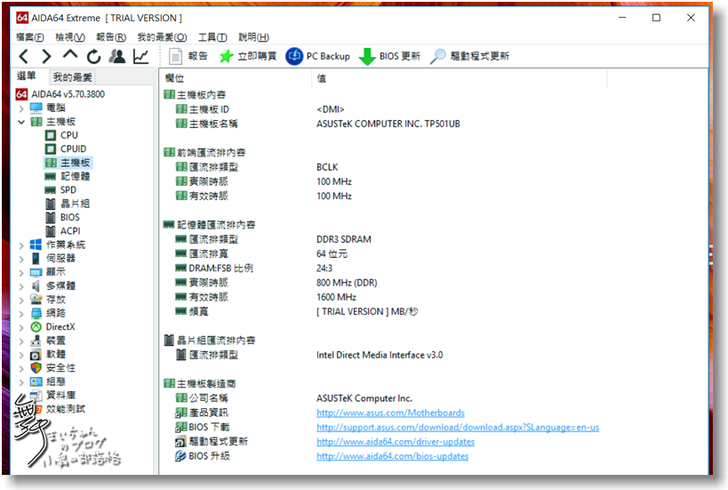Go up one level with the up arrow icon
The height and width of the screenshot is (490, 728).
point(70,55)
